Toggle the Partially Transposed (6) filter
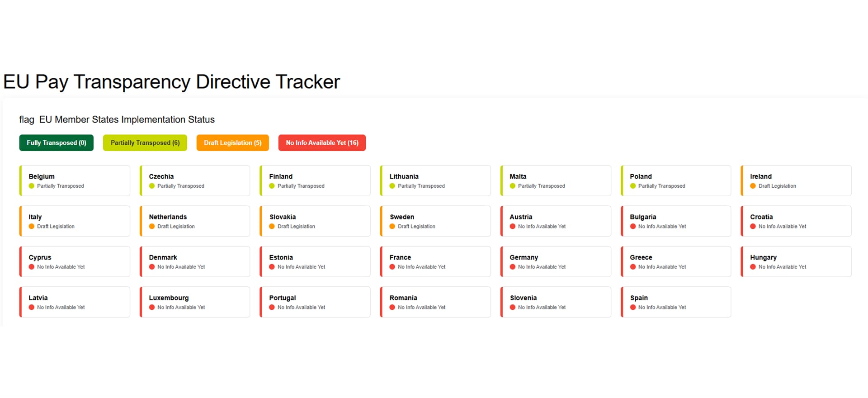Image resolution: width=868 pixels, height=398 pixels. [145, 143]
